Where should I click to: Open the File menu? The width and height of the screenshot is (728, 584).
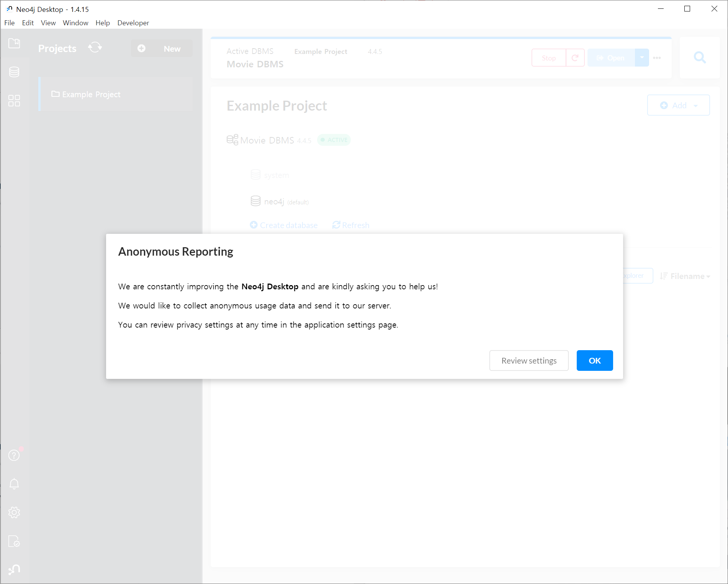click(x=10, y=23)
